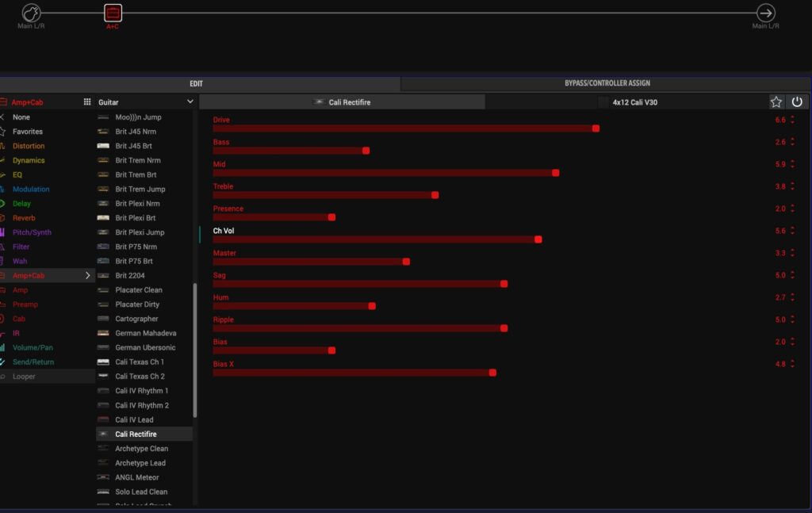Choose the Reverb category in the sidebar

tap(24, 218)
